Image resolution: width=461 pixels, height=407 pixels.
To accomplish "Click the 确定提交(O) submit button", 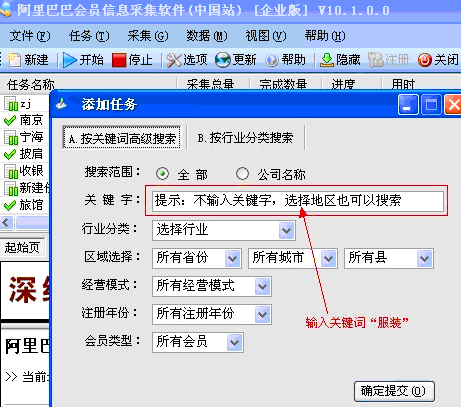I will click(394, 391).
